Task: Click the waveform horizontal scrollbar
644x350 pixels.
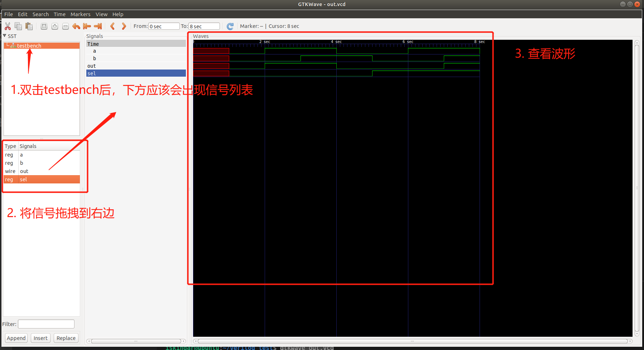Action: pos(413,341)
